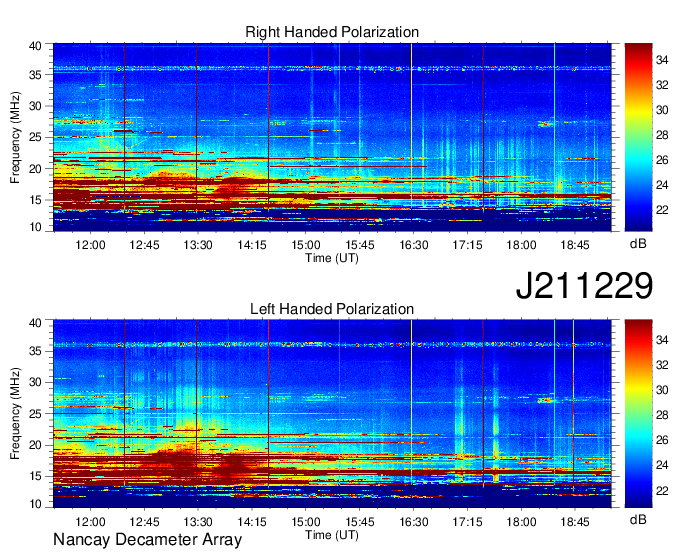Click the 10 MHz tick of Right Handed plot
Viewport: 680px width, 552px height.
coord(35,227)
